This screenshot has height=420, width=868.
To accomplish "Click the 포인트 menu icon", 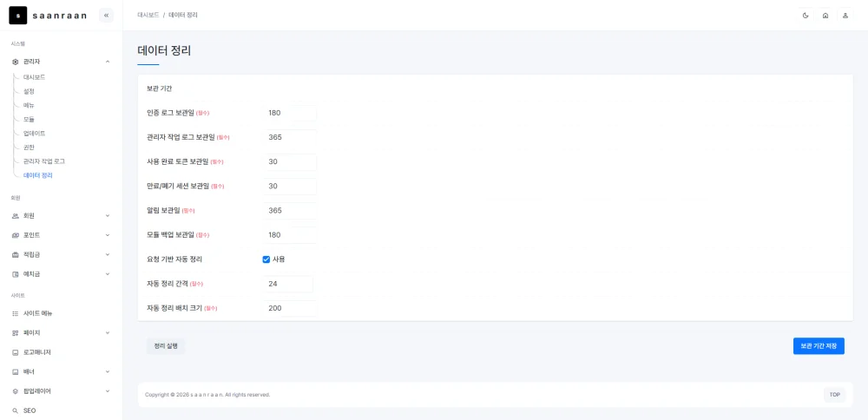I will [x=16, y=235].
